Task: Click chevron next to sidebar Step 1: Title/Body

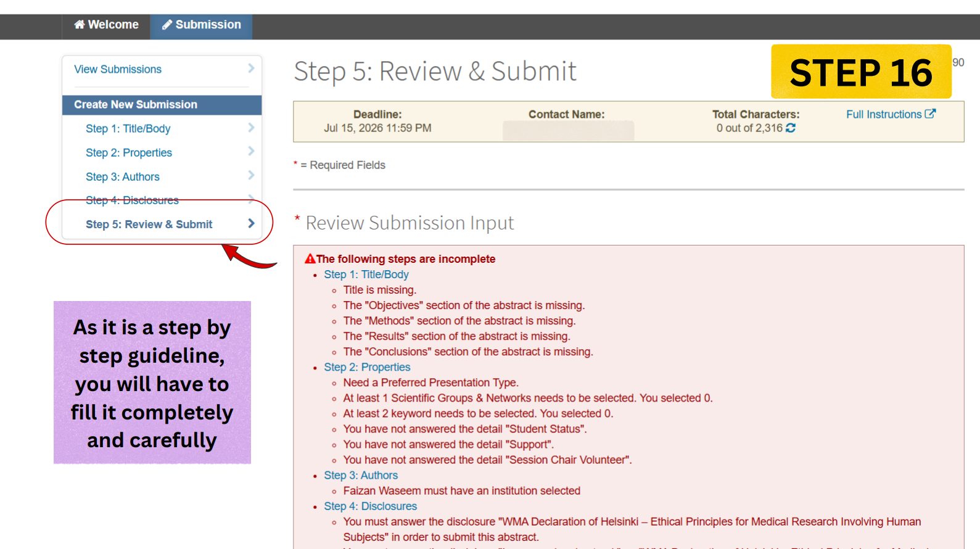Action: click(251, 128)
